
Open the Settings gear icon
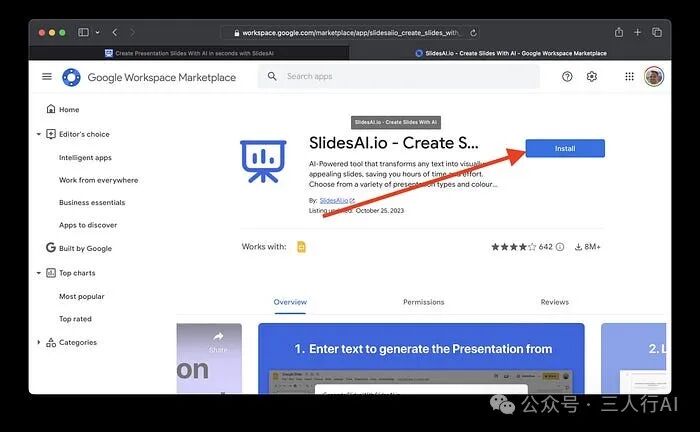[592, 77]
